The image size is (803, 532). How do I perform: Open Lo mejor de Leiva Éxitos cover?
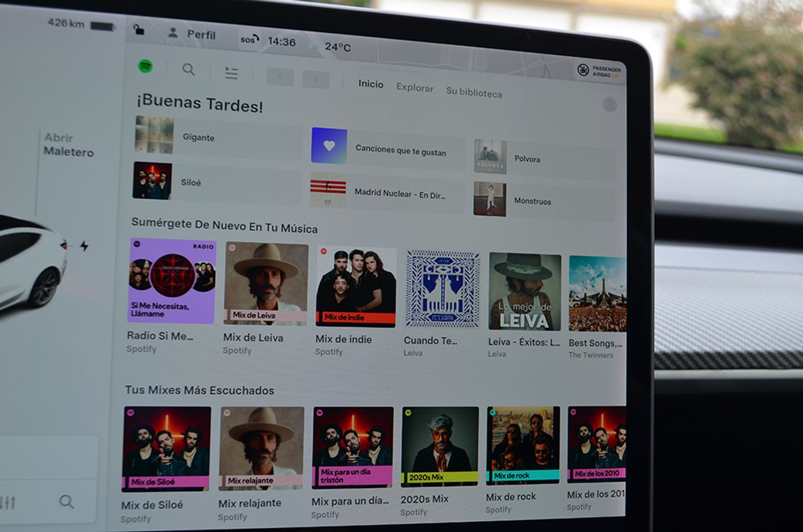click(x=525, y=292)
